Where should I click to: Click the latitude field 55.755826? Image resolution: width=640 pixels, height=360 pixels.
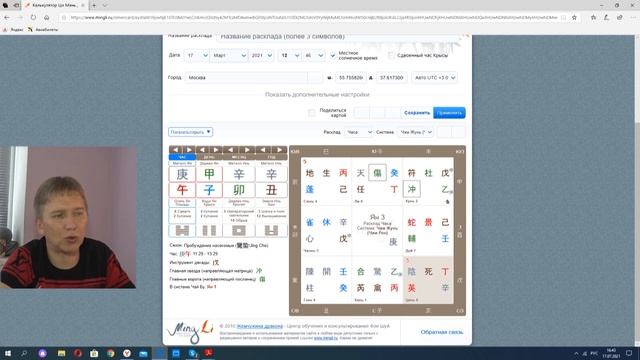[x=351, y=78]
